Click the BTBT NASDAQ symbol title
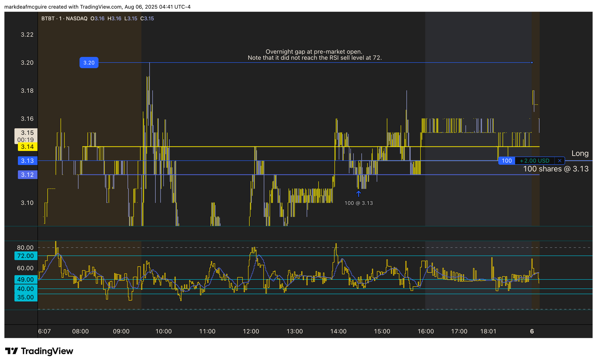The width and height of the screenshot is (597, 364). click(x=64, y=19)
